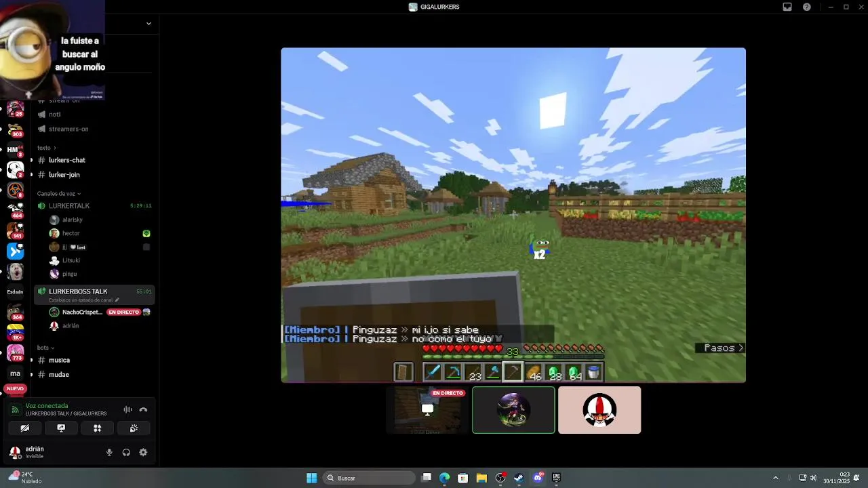Toggle headphone deafen
868x488 pixels.
click(126, 452)
